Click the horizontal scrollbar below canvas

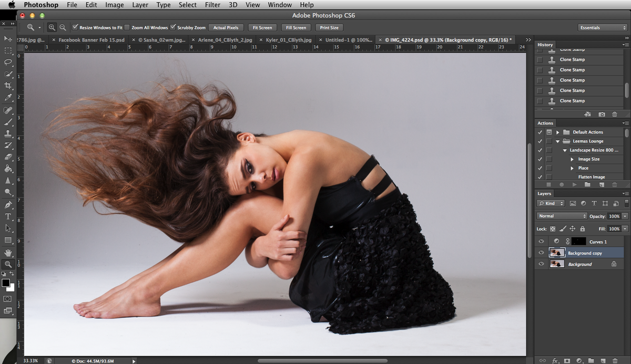click(x=322, y=361)
